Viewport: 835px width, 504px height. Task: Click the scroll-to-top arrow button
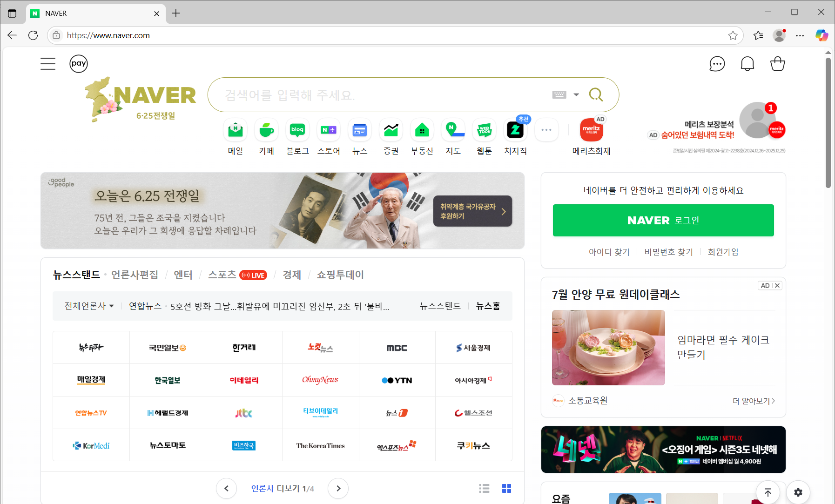[x=768, y=492]
